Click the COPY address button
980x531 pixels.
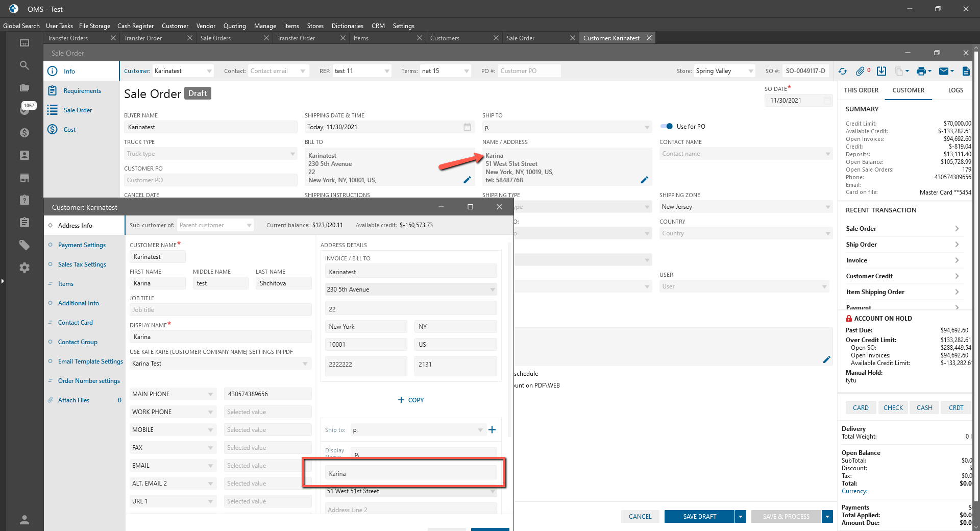pyautogui.click(x=411, y=400)
